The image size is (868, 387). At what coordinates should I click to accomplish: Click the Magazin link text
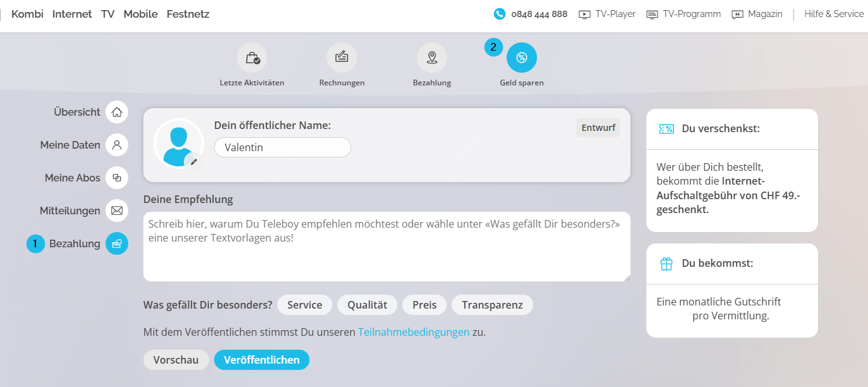point(765,14)
